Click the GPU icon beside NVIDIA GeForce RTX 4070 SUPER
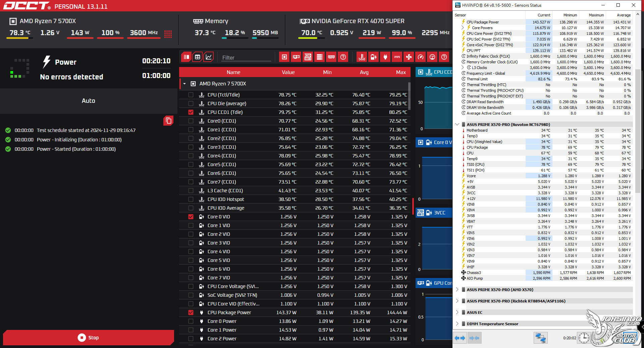 (x=305, y=21)
